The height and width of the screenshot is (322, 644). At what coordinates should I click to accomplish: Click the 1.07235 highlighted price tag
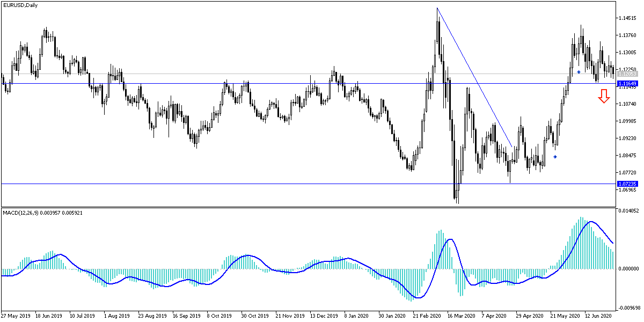point(627,183)
